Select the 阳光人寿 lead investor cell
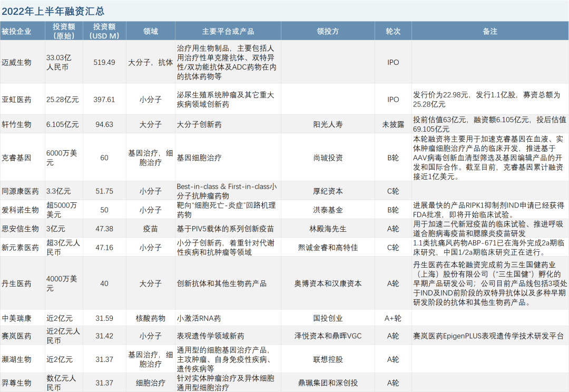The height and width of the screenshot is (392, 569). (328, 124)
